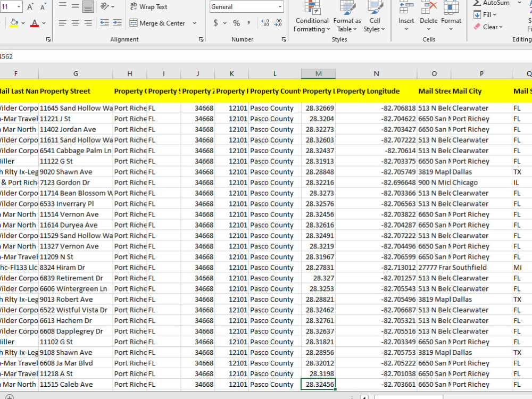Image resolution: width=532 pixels, height=399 pixels.
Task: Click the Delete cells button
Action: [428, 16]
